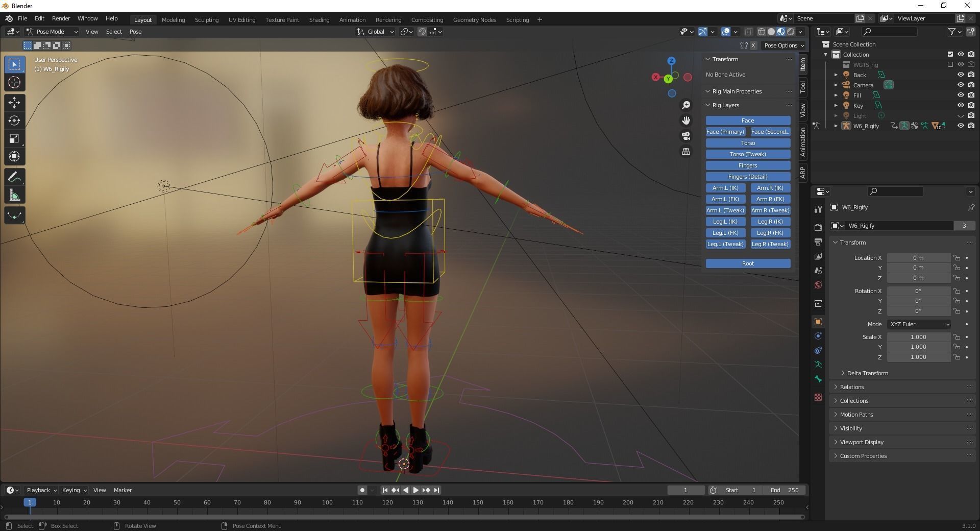Select the Measure tool

point(14,195)
